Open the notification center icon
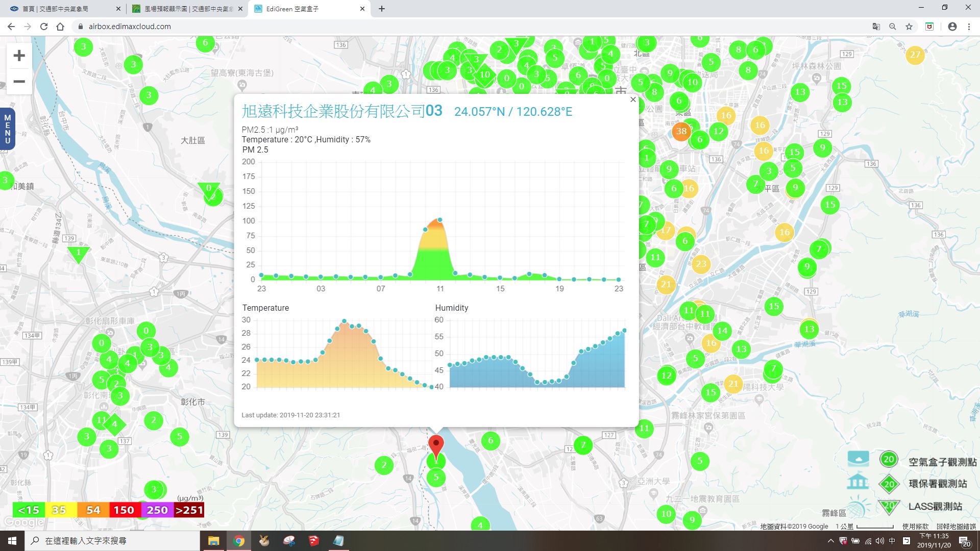 [x=965, y=541]
